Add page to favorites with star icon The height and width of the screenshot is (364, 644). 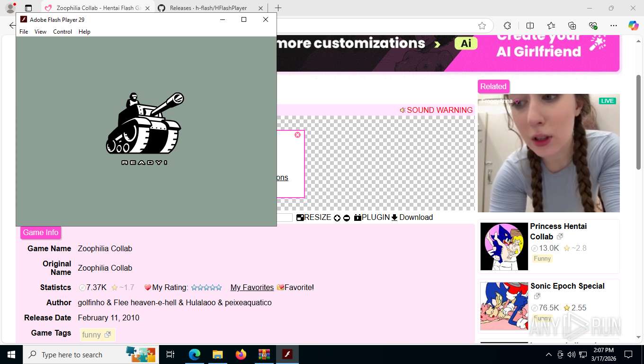(482, 26)
